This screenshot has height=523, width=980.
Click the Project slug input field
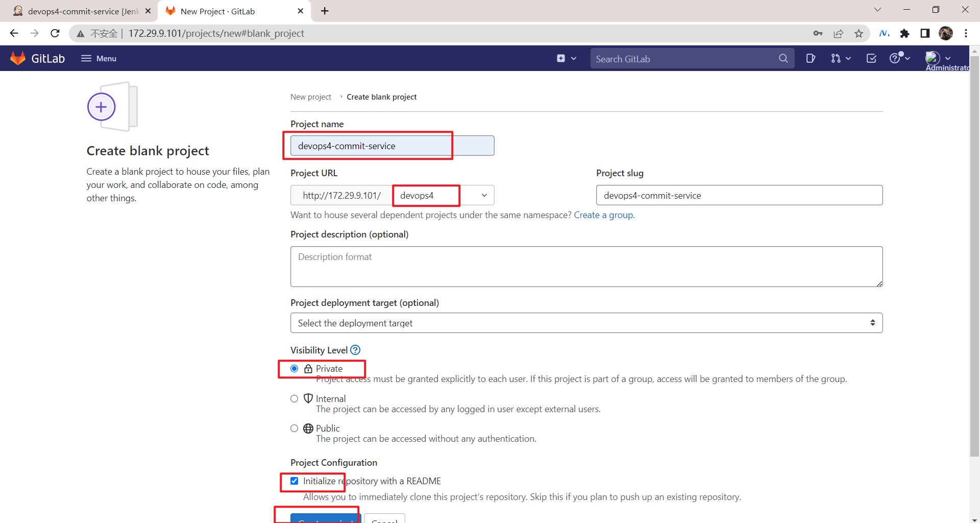[x=739, y=195]
